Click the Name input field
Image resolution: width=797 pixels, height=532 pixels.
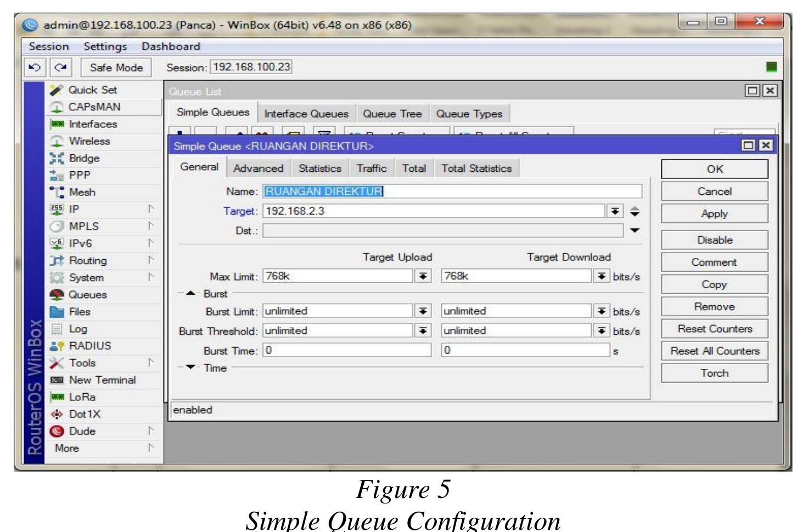[x=452, y=191]
